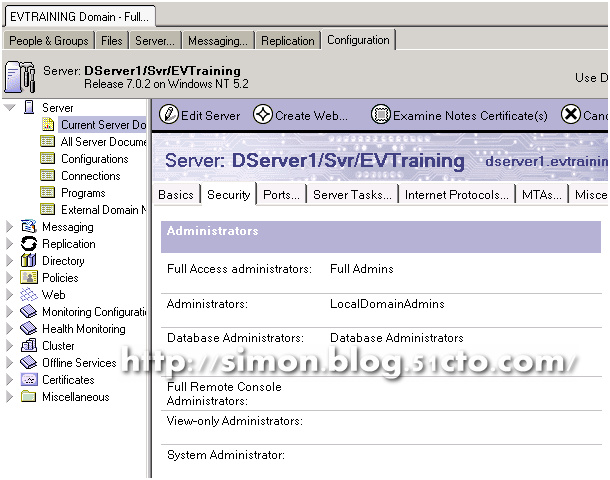Click the Offline Services book icon
Image resolution: width=610 pixels, height=480 pixels.
(29, 362)
